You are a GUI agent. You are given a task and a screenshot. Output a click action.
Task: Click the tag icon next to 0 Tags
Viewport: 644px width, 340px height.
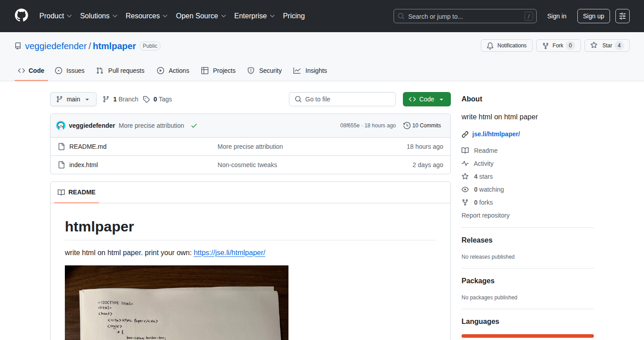click(x=146, y=99)
